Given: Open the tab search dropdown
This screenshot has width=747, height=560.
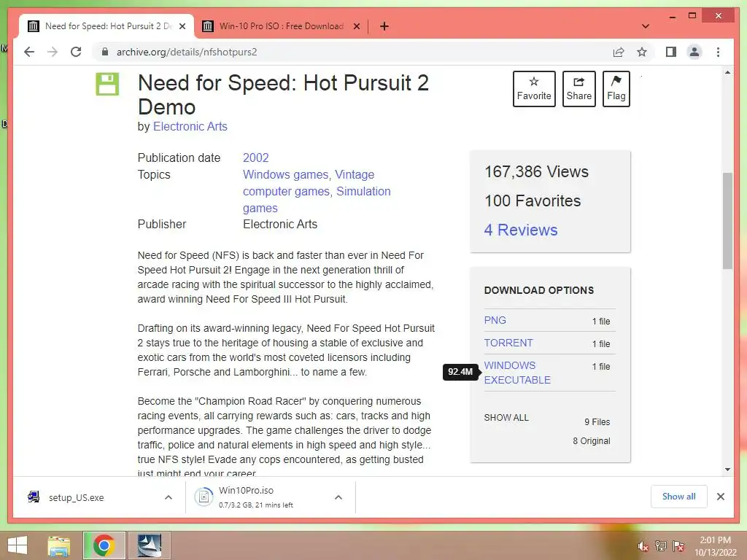Looking at the screenshot, I should pyautogui.click(x=646, y=26).
